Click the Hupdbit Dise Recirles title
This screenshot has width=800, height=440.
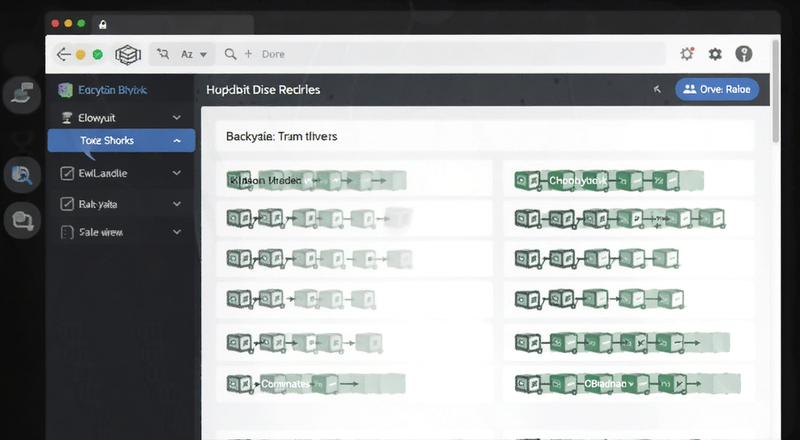point(263,90)
